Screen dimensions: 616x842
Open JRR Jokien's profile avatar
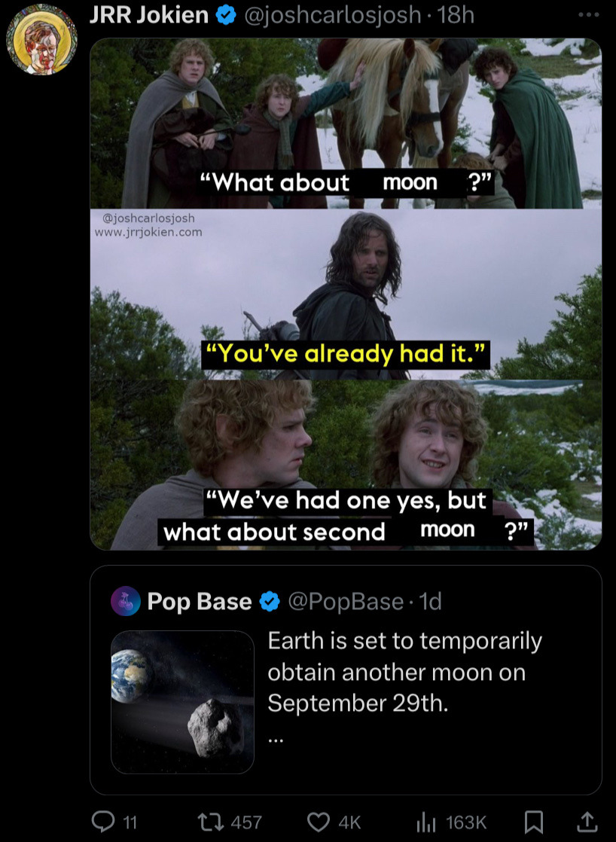coord(41,38)
